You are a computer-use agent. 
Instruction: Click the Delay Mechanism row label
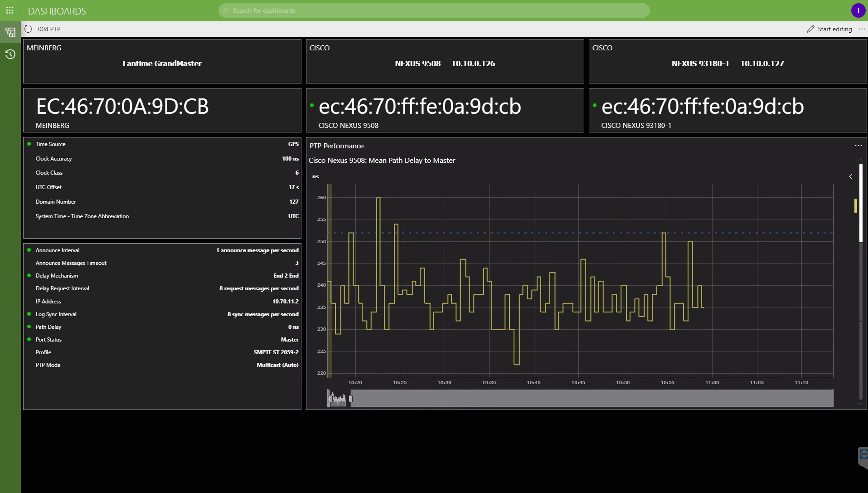click(x=57, y=276)
